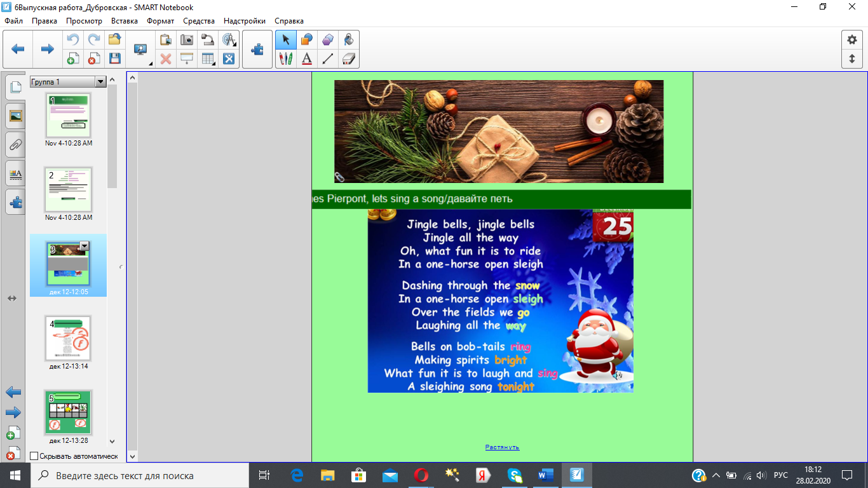Open the screen capture camera tool
Image resolution: width=868 pixels, height=488 pixels.
187,39
